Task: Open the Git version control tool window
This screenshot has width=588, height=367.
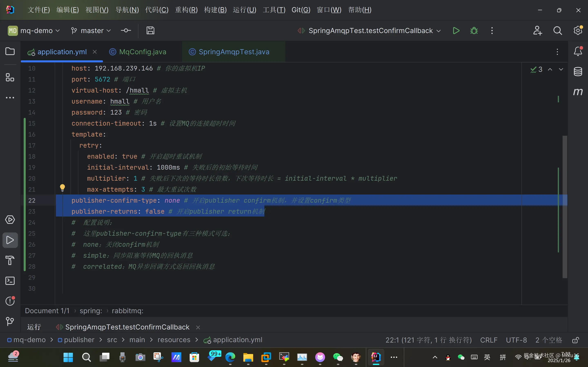Action: pyautogui.click(x=10, y=321)
